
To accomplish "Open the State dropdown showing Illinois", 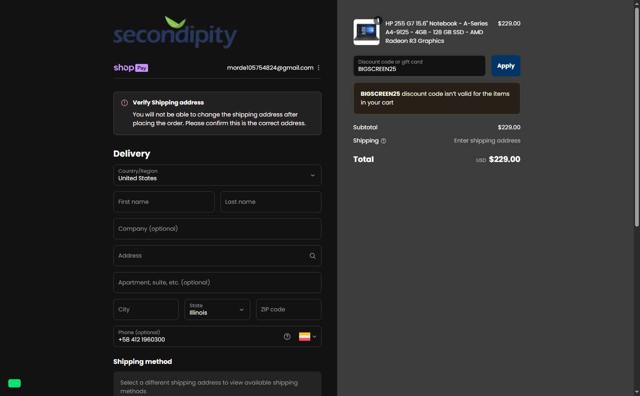I will [217, 309].
